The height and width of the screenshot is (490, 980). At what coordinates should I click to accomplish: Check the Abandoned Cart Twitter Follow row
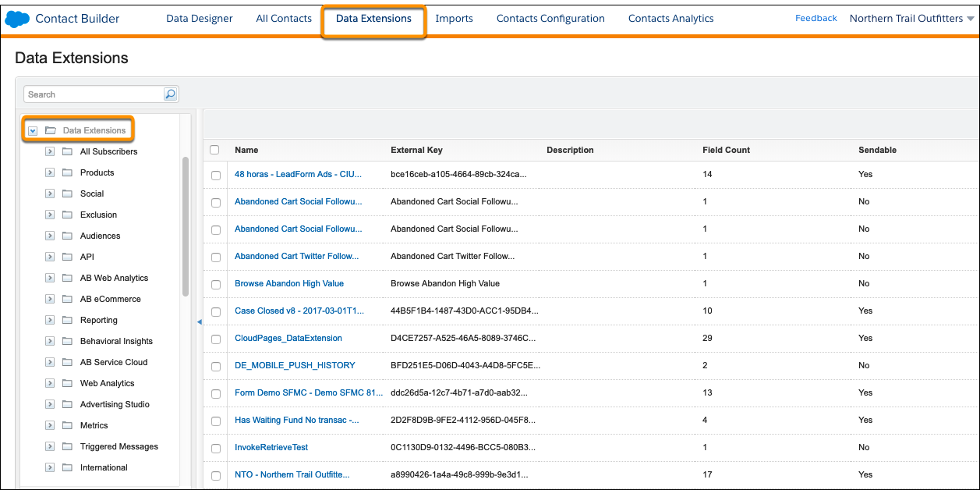216,257
